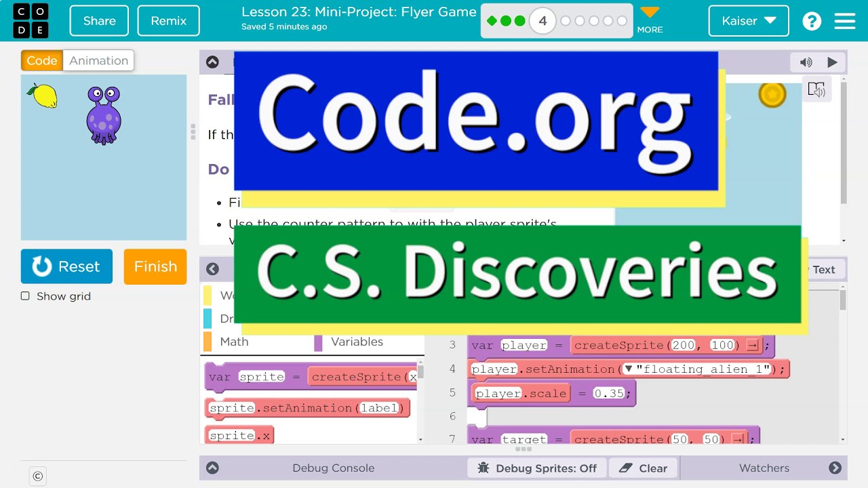868x488 pixels.
Task: Click the gold coin in instructions image
Action: coord(772,94)
